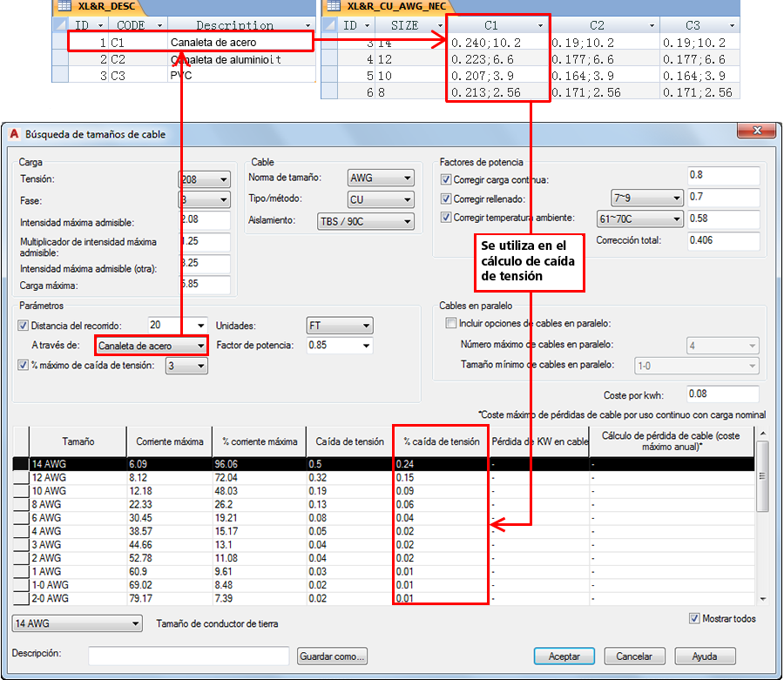
Task: Select the 12 AWG row
Action: tap(383, 478)
